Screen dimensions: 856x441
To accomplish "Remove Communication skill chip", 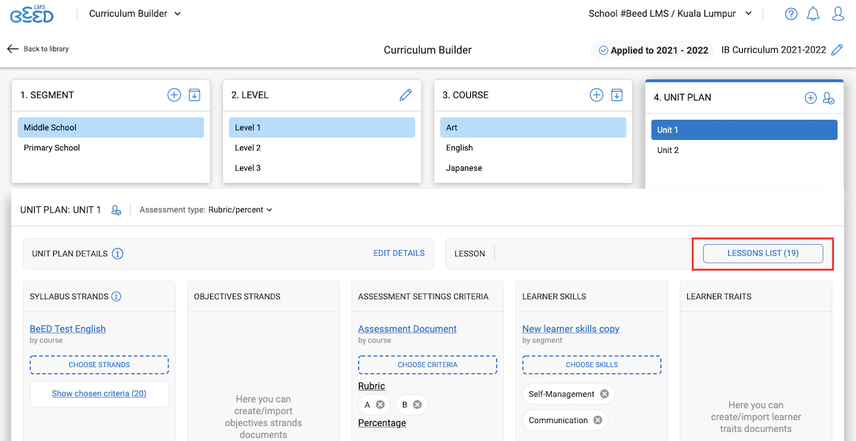I will coord(597,420).
